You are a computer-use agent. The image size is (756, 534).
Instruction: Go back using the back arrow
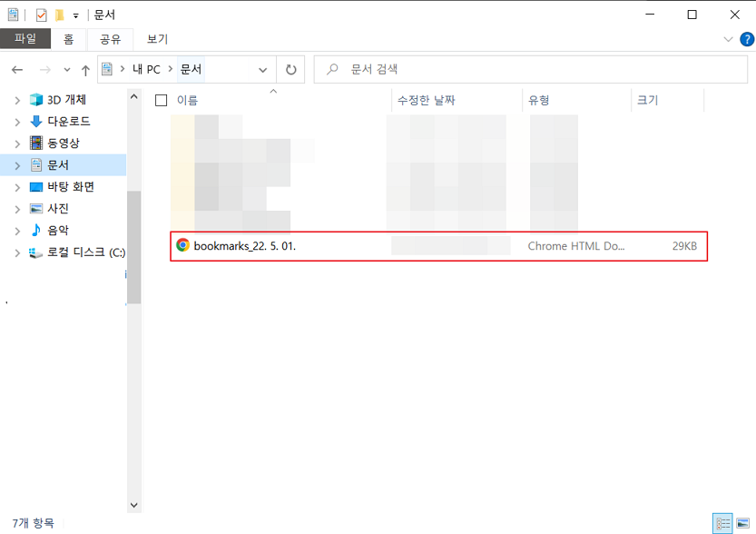tap(16, 69)
